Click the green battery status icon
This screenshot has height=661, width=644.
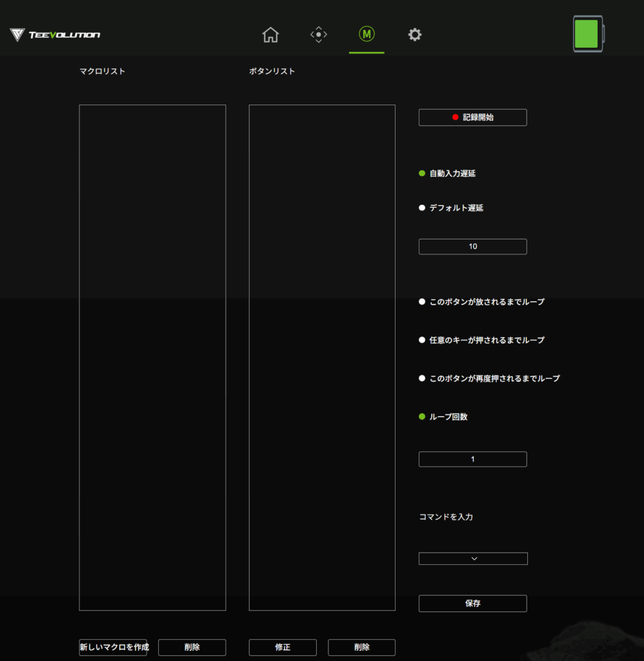coord(587,34)
